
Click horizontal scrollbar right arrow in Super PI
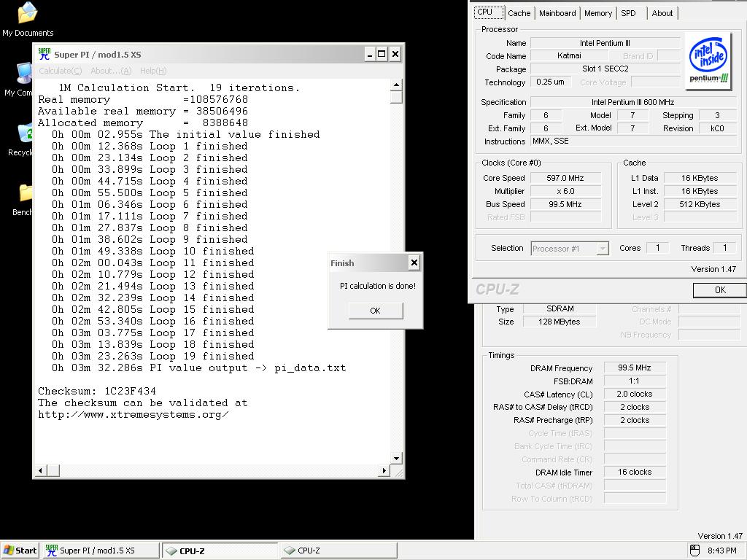click(384, 470)
